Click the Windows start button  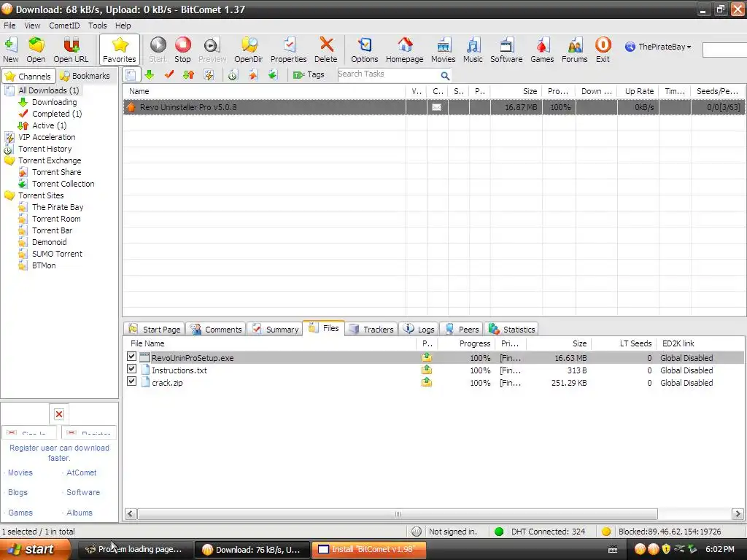(x=35, y=549)
